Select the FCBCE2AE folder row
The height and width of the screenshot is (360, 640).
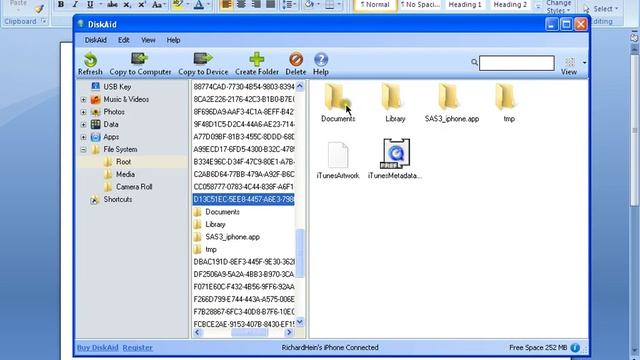[243, 324]
